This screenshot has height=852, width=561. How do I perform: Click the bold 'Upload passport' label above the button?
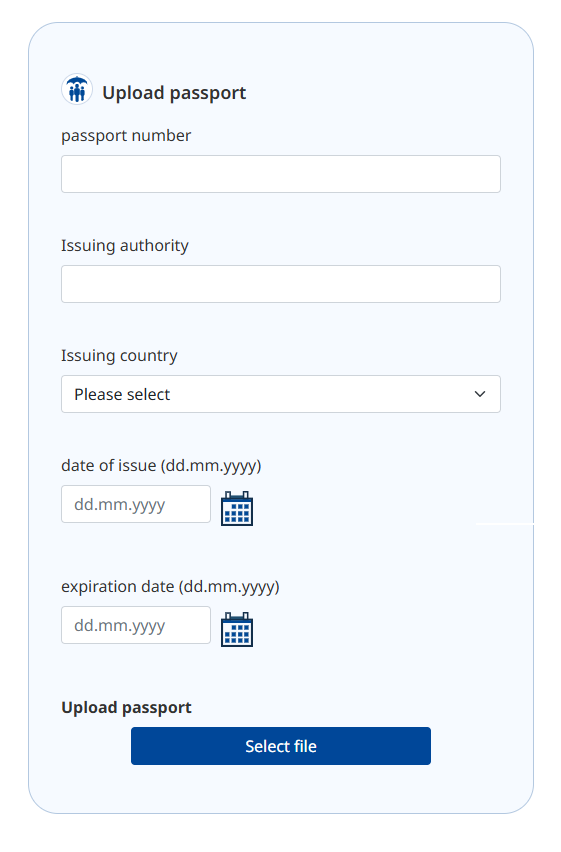126,707
